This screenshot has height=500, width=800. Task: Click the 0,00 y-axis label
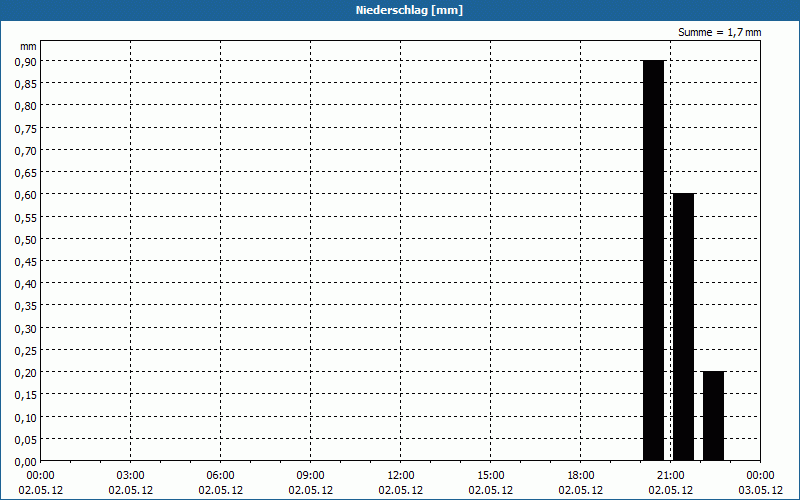click(x=26, y=462)
